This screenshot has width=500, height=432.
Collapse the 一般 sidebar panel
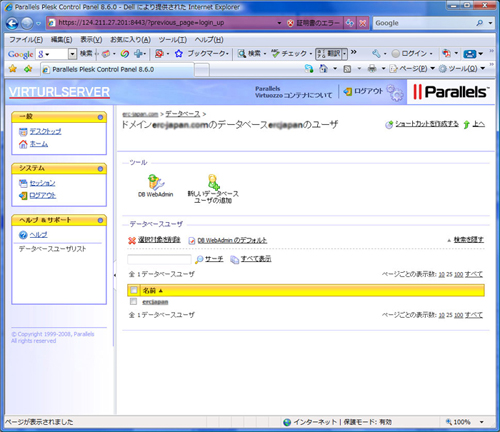(x=100, y=117)
